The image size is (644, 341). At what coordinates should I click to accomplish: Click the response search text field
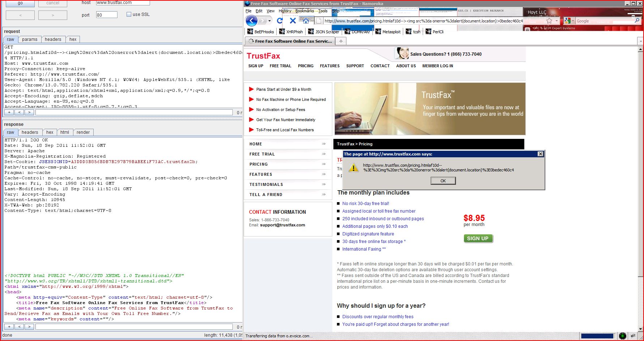tap(134, 327)
